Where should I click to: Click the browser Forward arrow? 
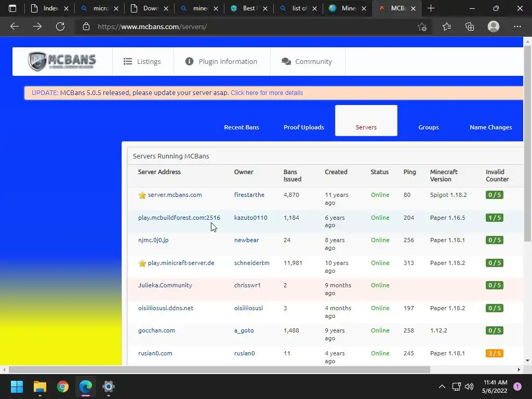click(37, 26)
